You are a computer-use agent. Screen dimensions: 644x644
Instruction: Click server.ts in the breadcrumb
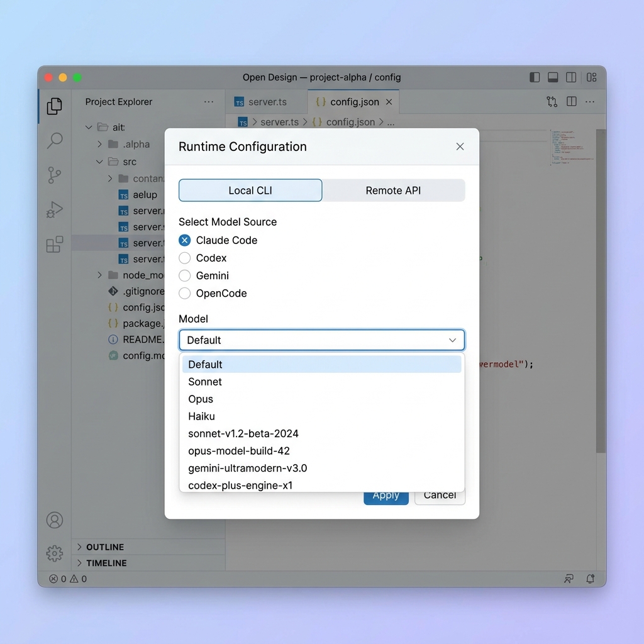(279, 122)
